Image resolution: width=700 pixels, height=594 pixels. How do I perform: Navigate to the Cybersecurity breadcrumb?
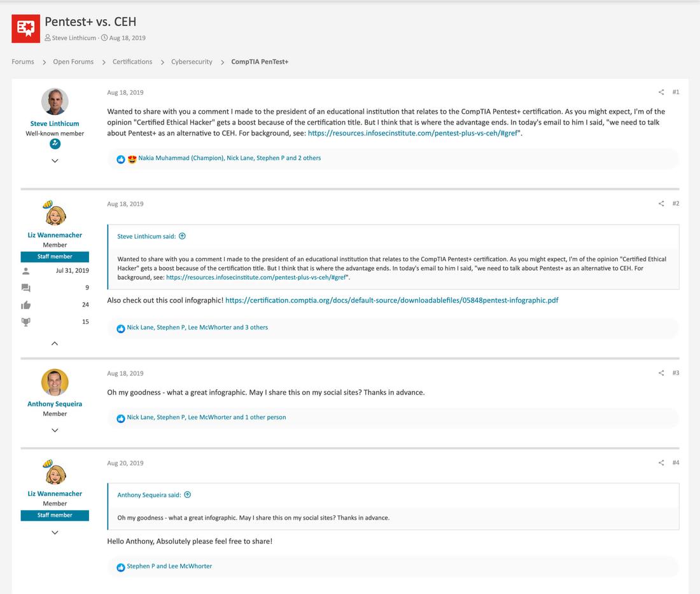click(192, 61)
